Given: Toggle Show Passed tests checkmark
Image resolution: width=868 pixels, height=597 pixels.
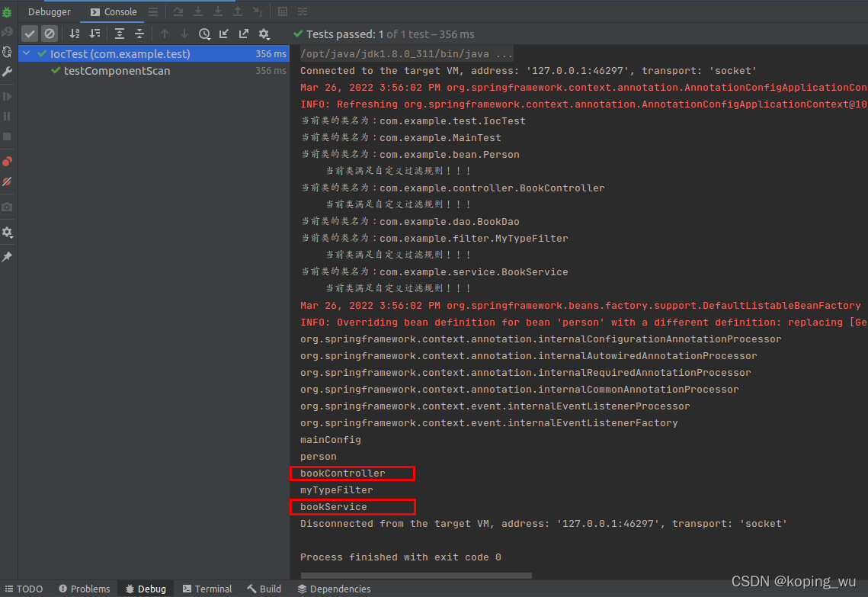Looking at the screenshot, I should 29,34.
